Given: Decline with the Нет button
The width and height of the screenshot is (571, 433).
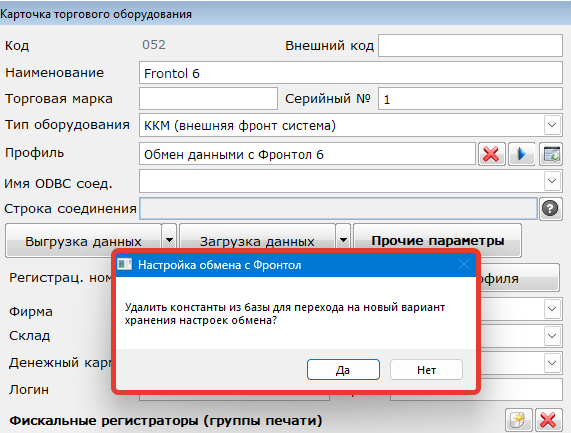Looking at the screenshot, I should coord(426,370).
